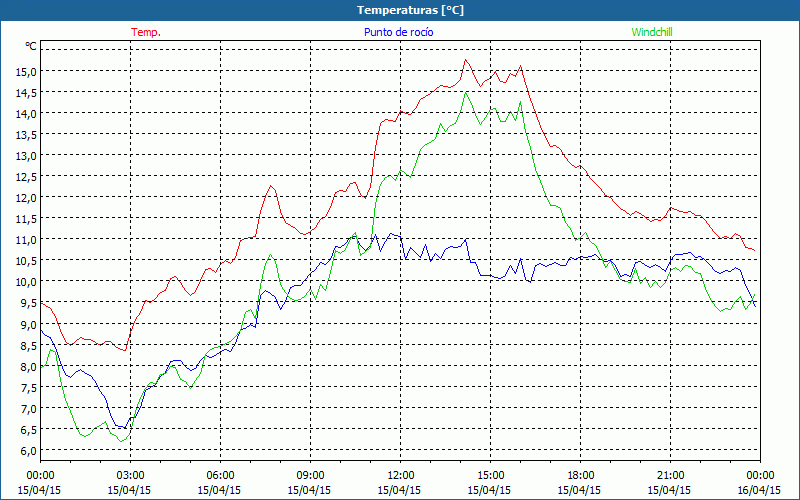Click the 10,0 y-axis value
800x500 pixels.
pyautogui.click(x=27, y=282)
